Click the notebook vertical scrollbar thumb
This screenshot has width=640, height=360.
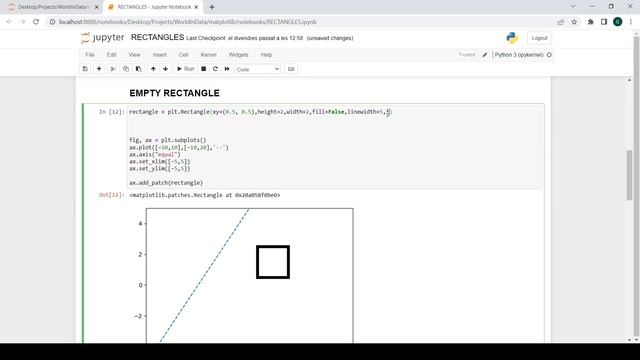(x=629, y=175)
